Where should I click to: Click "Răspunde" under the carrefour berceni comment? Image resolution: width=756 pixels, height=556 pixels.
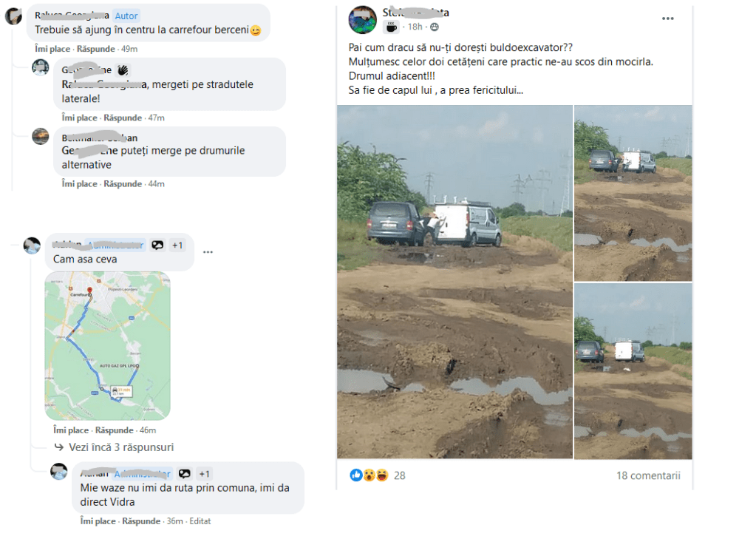pyautogui.click(x=96, y=49)
